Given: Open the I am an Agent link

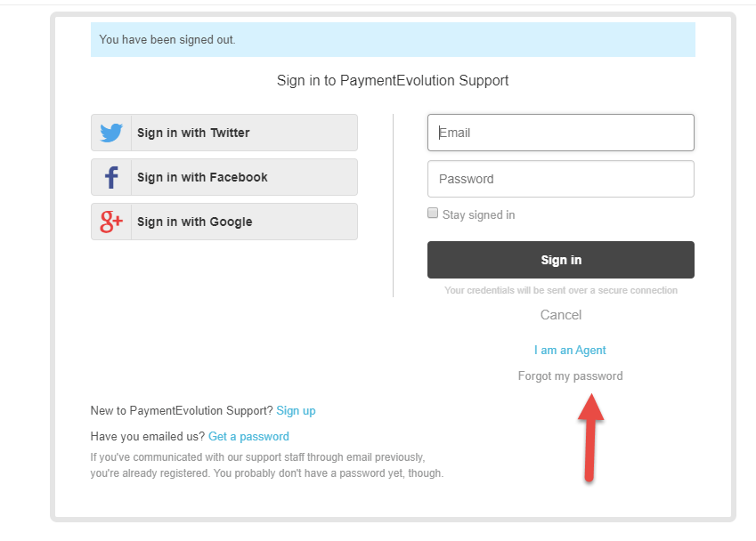Looking at the screenshot, I should click(570, 350).
